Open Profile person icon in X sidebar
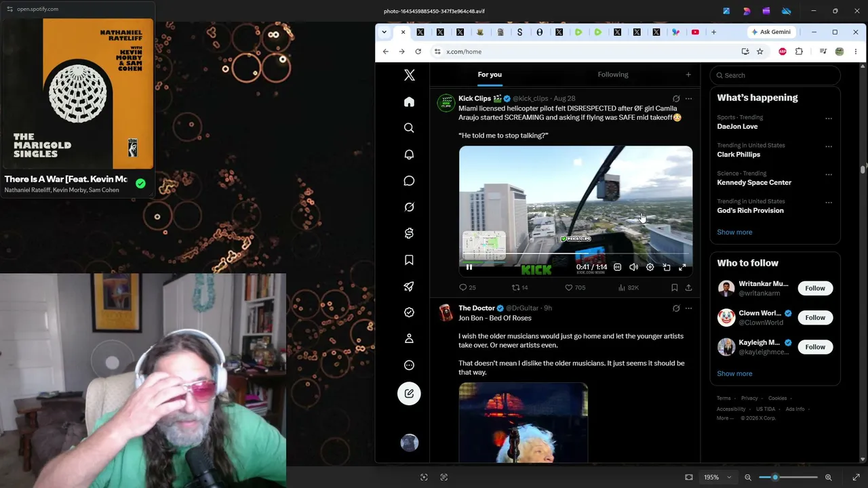Viewport: 868px width, 488px height. click(x=409, y=339)
